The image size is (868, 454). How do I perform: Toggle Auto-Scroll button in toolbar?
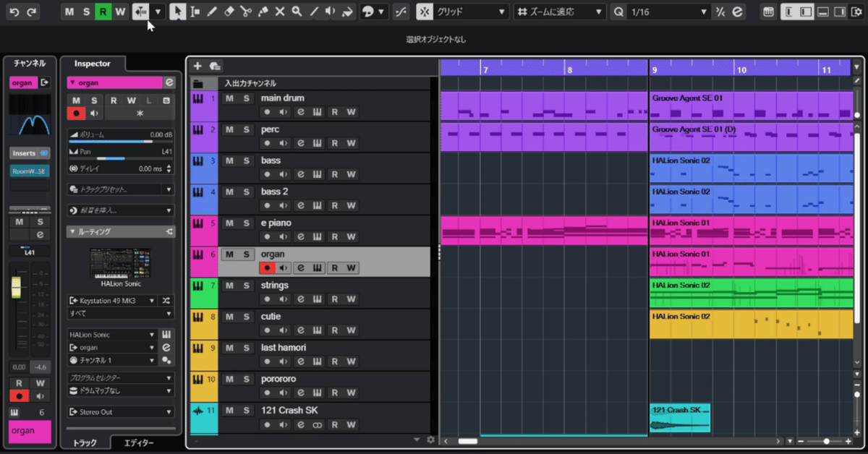pos(140,12)
